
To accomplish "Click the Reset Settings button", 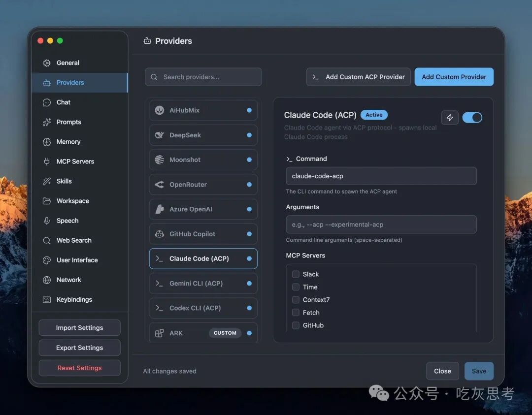I will pyautogui.click(x=79, y=368).
